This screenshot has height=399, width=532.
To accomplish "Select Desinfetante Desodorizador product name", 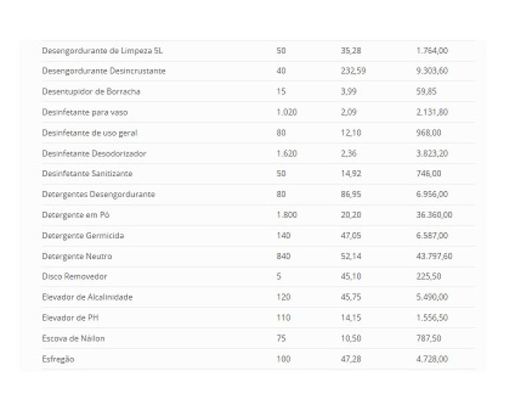I will click(x=94, y=154).
